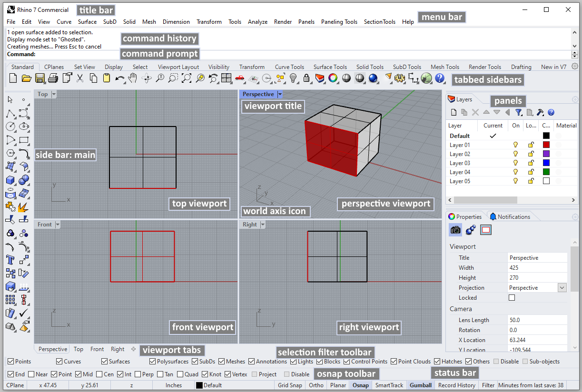The width and height of the screenshot is (582, 392).
Task: Click the blue render sphere icon
Action: (373, 78)
